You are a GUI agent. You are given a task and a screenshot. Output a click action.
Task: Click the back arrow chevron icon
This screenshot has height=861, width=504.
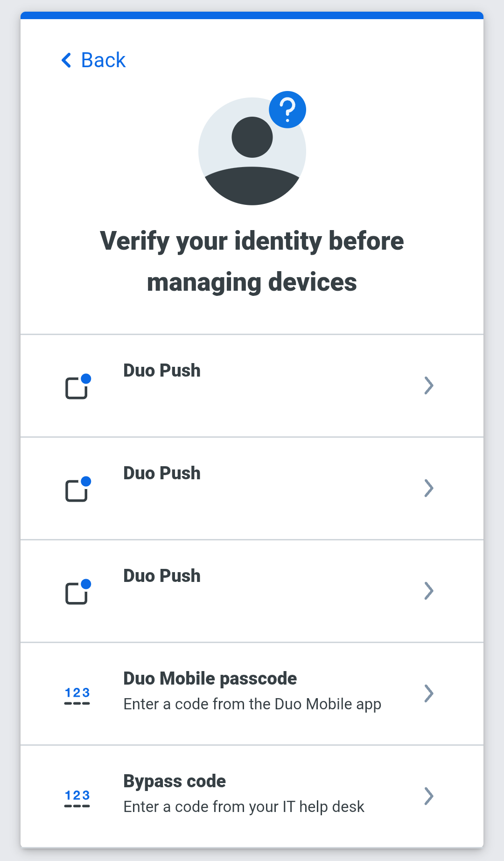click(67, 60)
